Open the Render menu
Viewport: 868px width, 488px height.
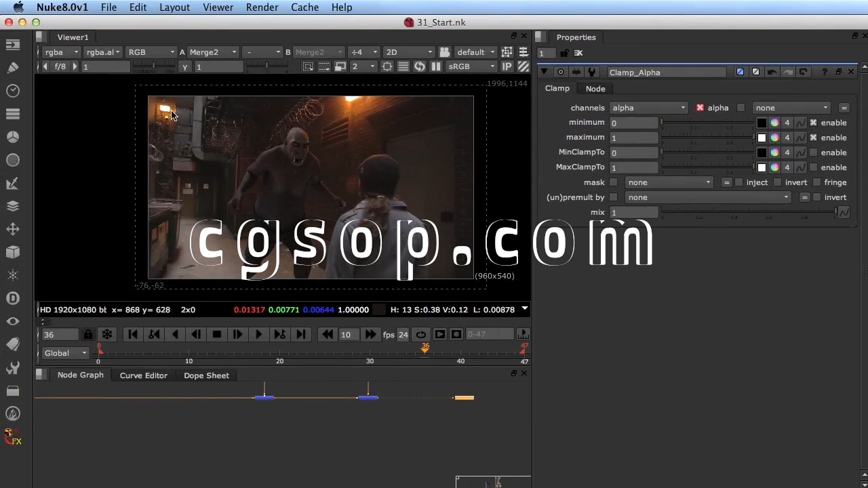tap(262, 7)
